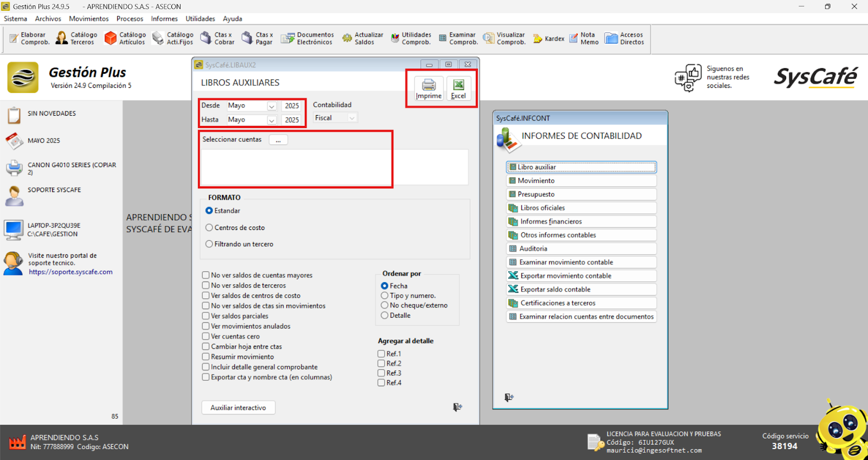Click the exit door icon in Libros Auxiliares
This screenshot has height=460, width=868.
pos(457,407)
